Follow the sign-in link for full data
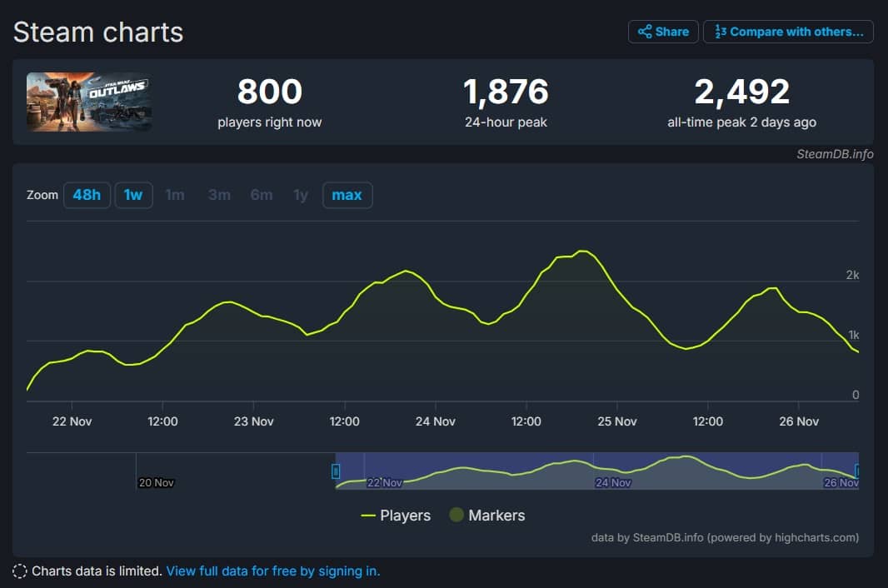Viewport: 888px width, 588px height. click(273, 571)
